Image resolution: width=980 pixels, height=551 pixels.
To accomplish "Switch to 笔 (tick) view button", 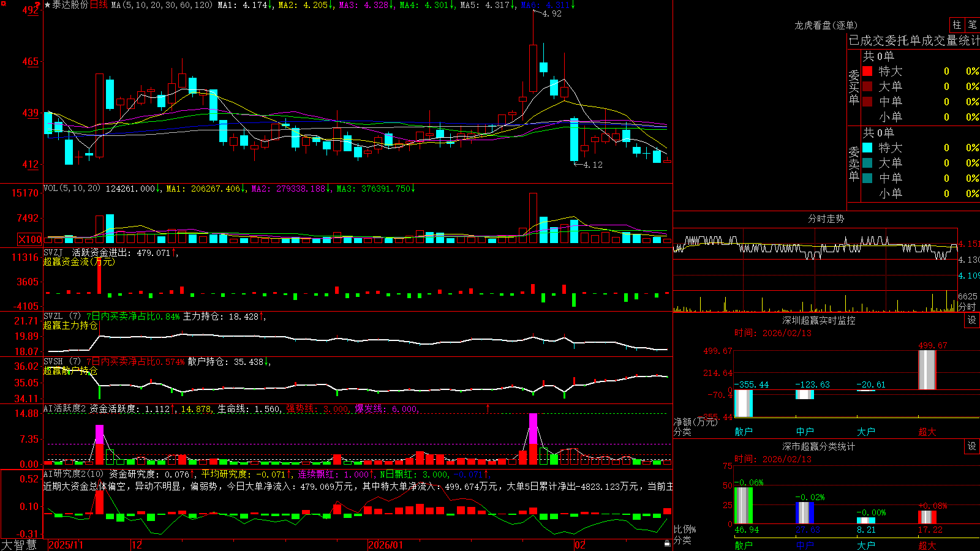I will click(973, 25).
